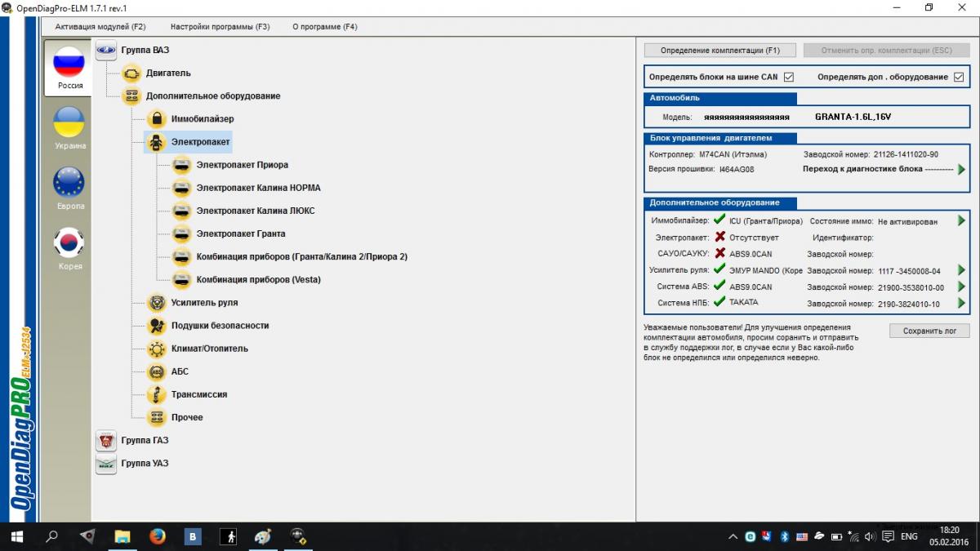Open File Explorer from the taskbar
The width and height of the screenshot is (980, 551).
(122, 536)
